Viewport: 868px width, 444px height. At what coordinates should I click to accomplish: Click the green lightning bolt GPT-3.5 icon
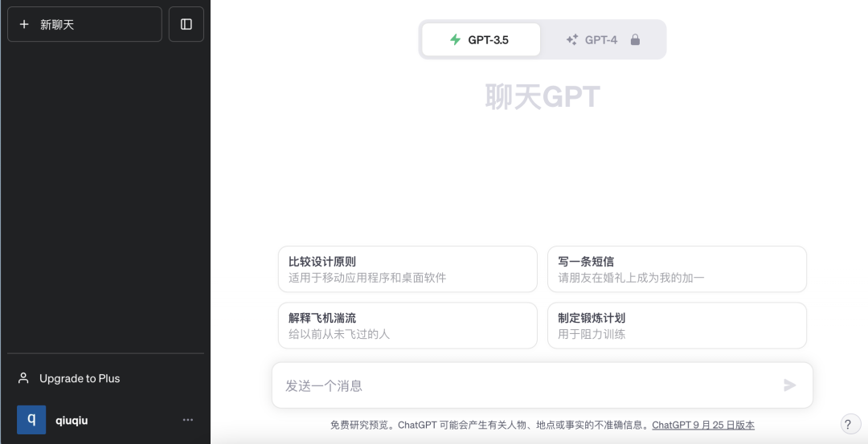(x=455, y=39)
